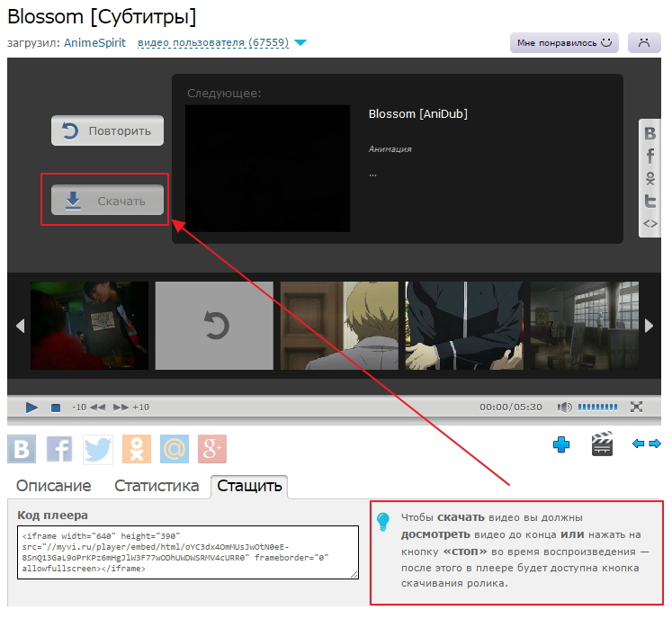Click the Скачать download button
This screenshot has height=619, width=672.
107,201
